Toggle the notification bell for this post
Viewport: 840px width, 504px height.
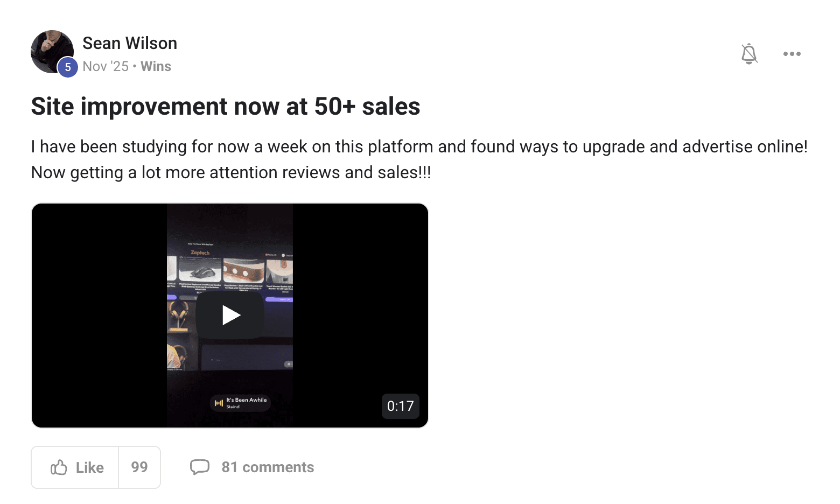pyautogui.click(x=748, y=54)
